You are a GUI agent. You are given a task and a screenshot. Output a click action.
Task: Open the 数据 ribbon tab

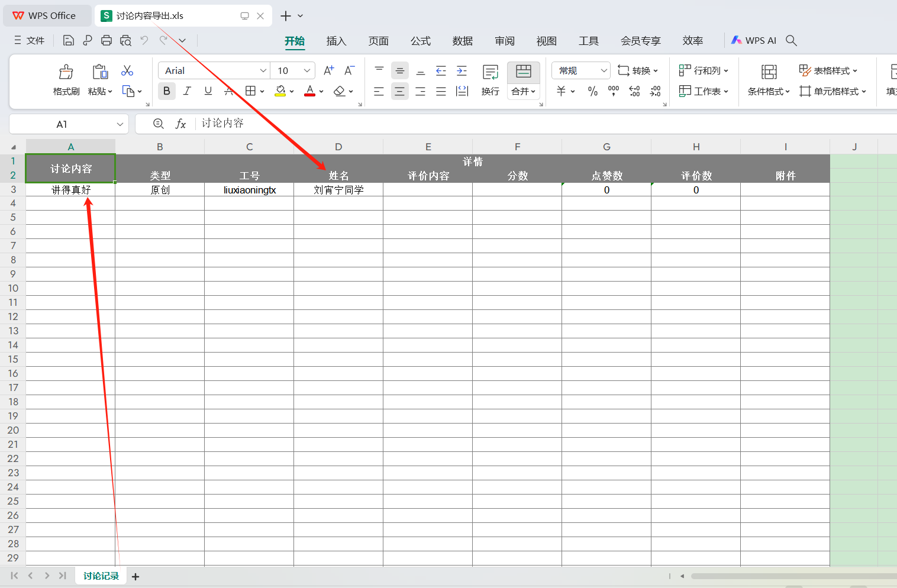[462, 41]
